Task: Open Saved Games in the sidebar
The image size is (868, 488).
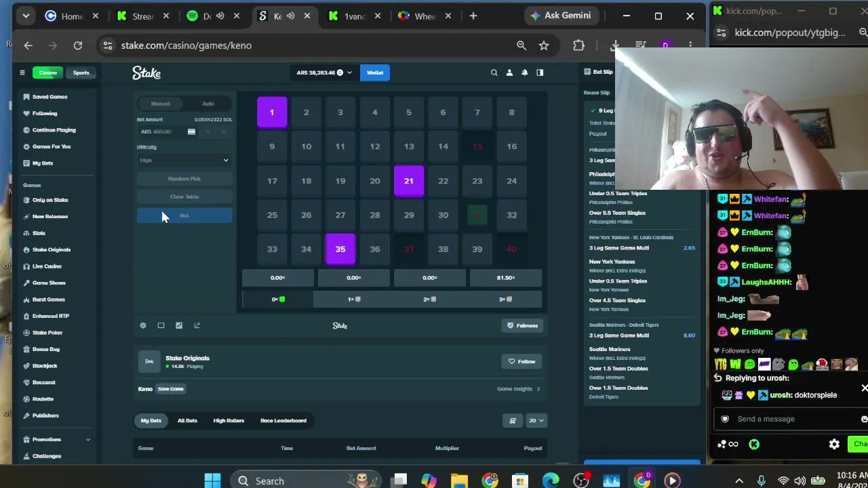Action: tap(50, 97)
